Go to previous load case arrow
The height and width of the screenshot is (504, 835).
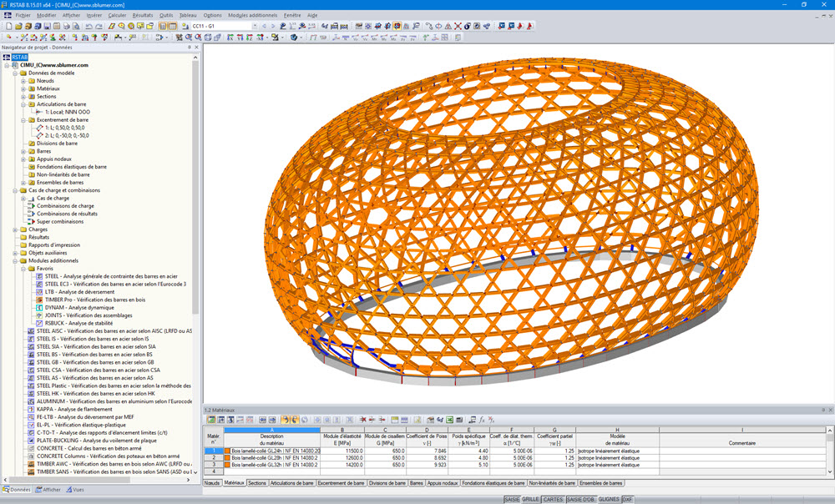pyautogui.click(x=264, y=26)
